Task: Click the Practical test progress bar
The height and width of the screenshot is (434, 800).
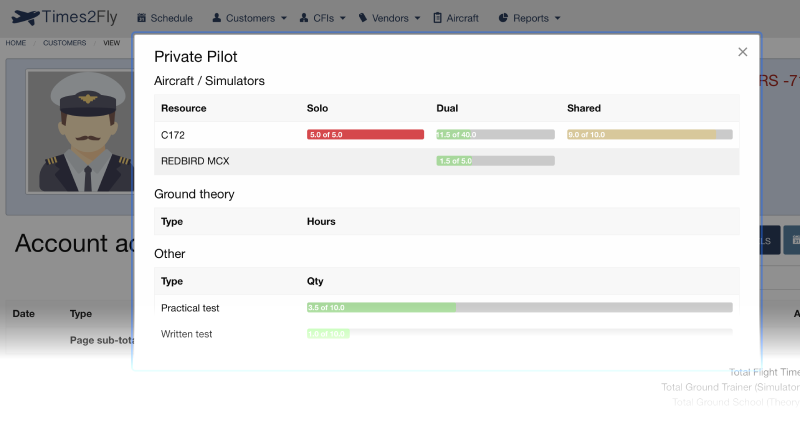Action: 519,308
